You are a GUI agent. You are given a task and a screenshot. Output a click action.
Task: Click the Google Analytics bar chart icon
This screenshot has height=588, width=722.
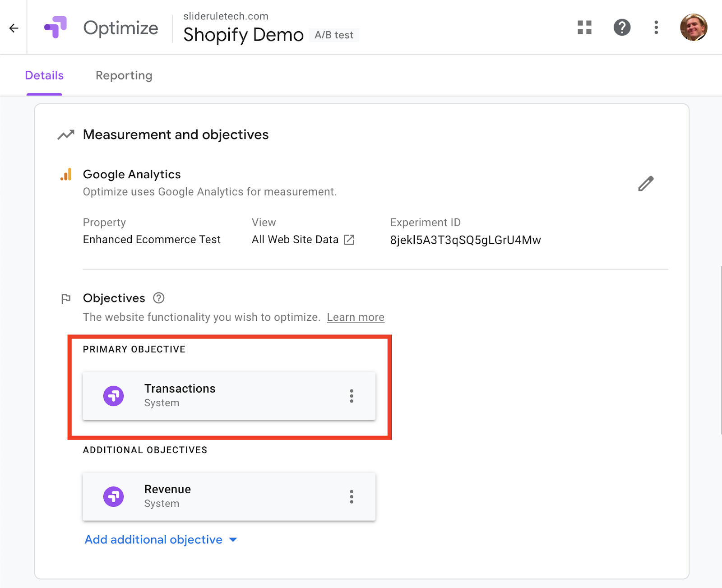coord(66,175)
